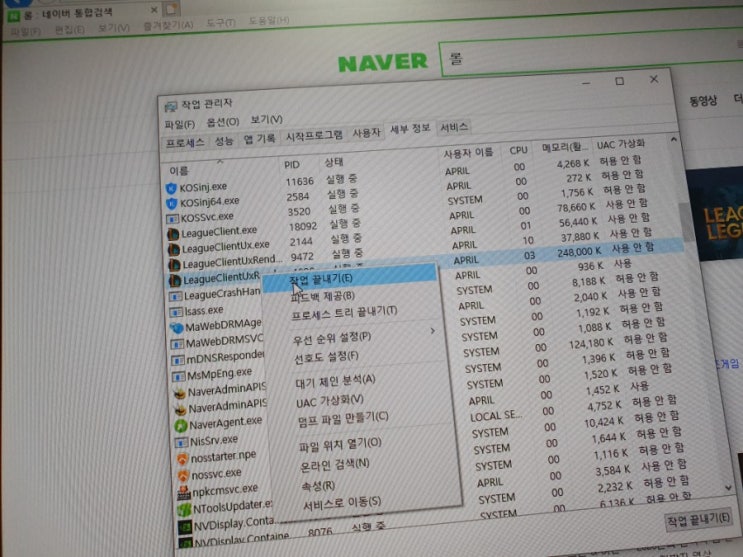This screenshot has width=743, height=557.
Task: Switch to the 프로세스 tab
Action: point(185,142)
